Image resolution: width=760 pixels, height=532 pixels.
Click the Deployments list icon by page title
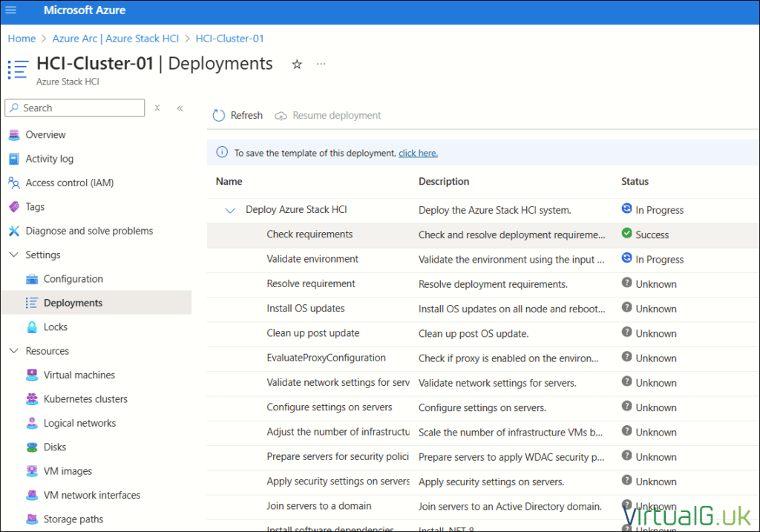(x=19, y=69)
